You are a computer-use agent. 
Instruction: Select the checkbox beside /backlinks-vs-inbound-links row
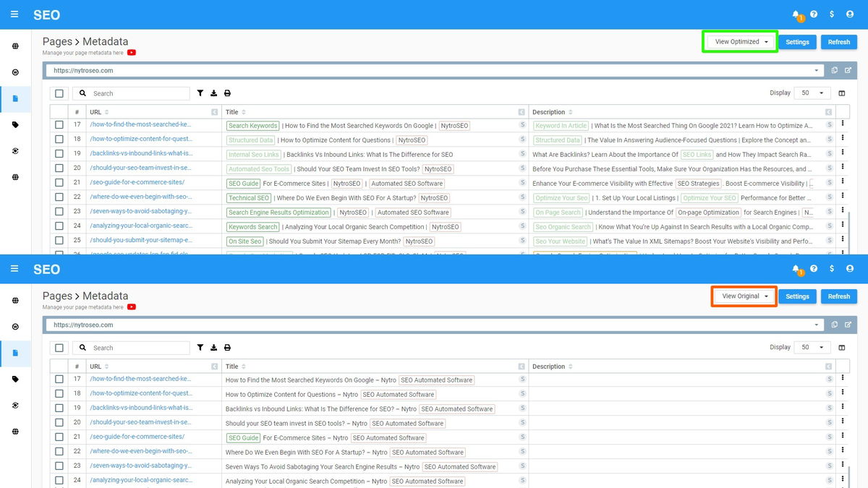pos(59,154)
